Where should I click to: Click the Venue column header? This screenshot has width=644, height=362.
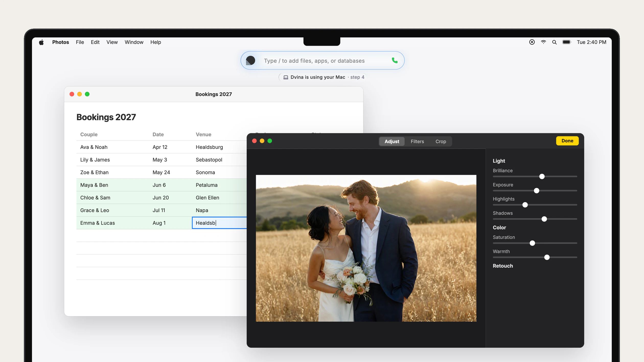click(x=203, y=135)
